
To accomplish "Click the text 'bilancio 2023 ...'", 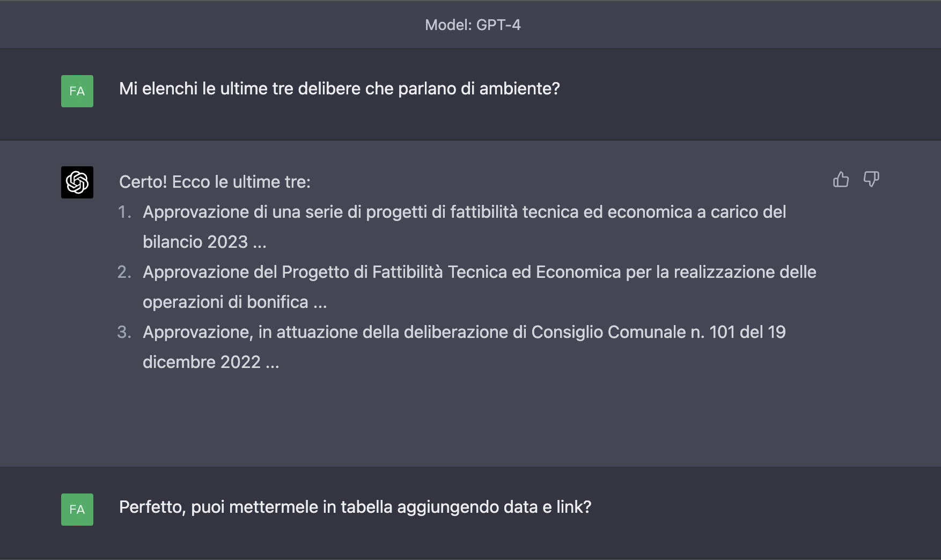I will [x=204, y=242].
